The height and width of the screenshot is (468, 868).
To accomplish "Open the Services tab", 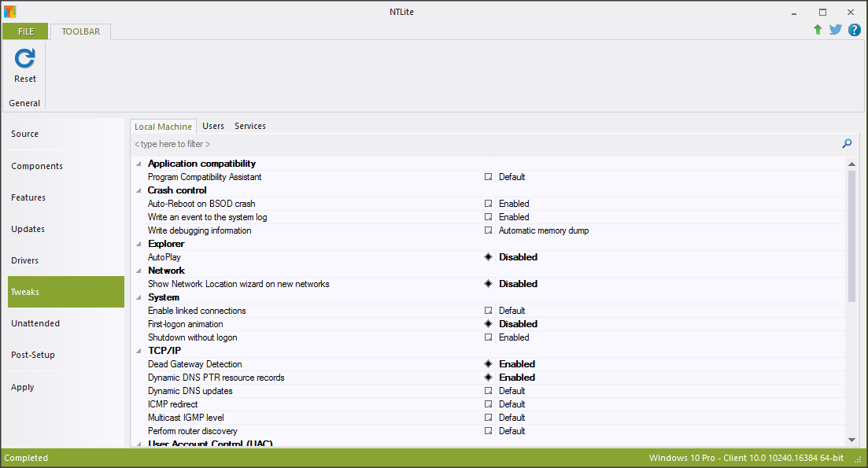I will pyautogui.click(x=250, y=126).
